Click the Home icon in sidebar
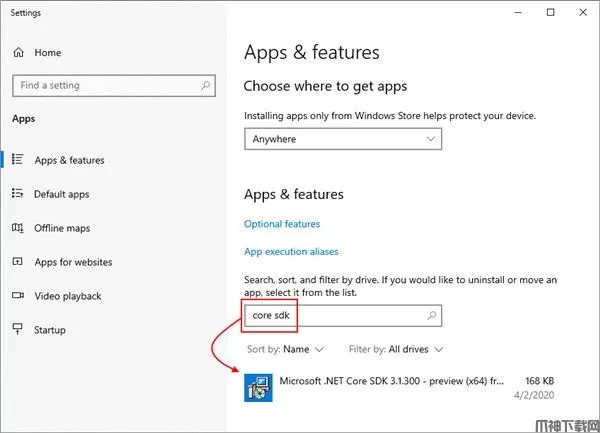Screen dimensions: 600x433 click(x=18, y=52)
